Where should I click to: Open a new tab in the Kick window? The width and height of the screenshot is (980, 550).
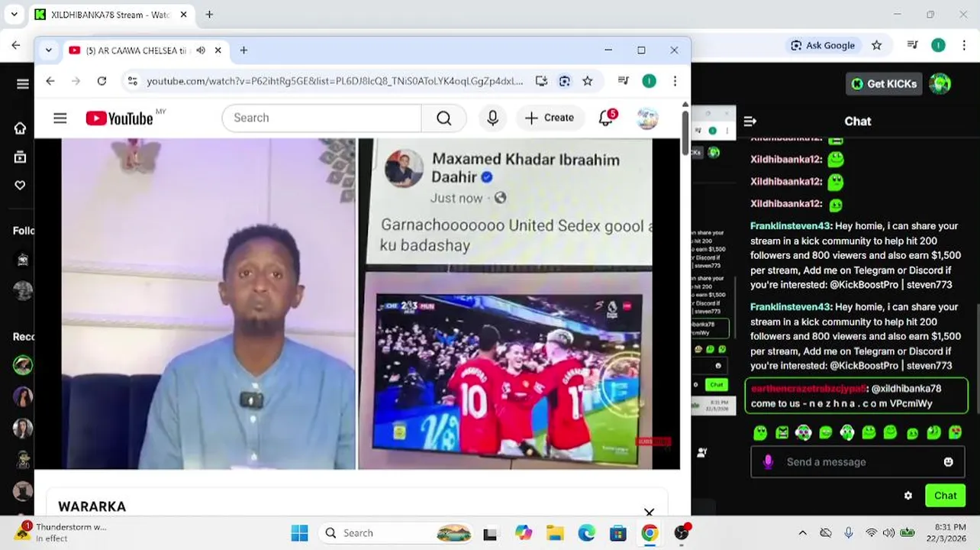click(x=209, y=15)
